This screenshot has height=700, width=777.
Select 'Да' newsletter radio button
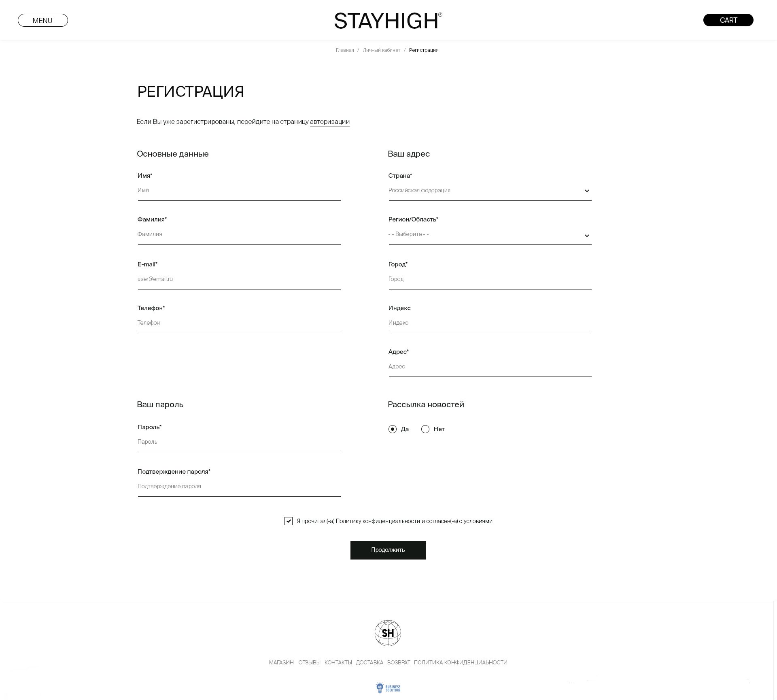393,429
